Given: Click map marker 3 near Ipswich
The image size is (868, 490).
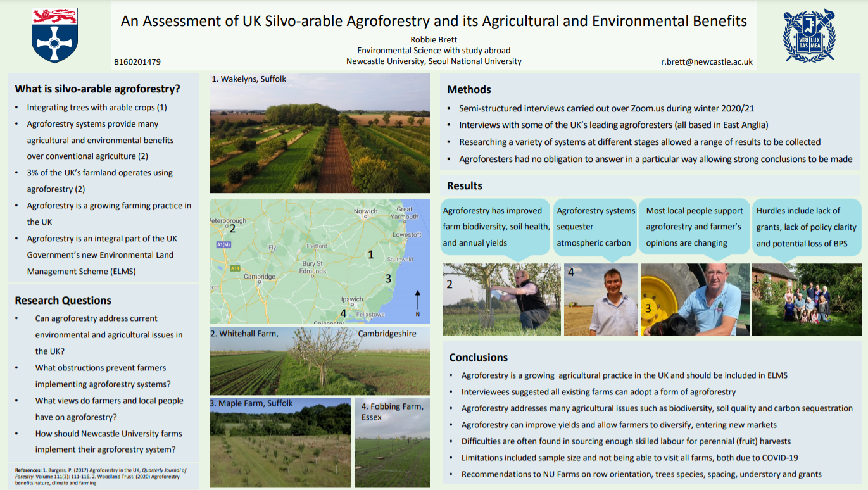Looking at the screenshot, I should [x=389, y=279].
